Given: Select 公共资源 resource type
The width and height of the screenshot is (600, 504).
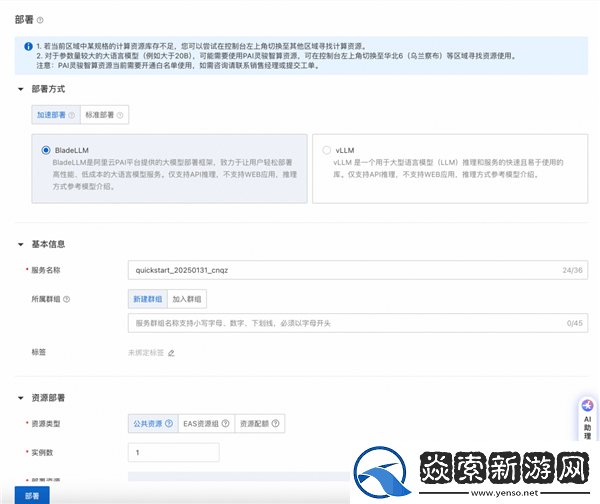Looking at the screenshot, I should coord(153,424).
